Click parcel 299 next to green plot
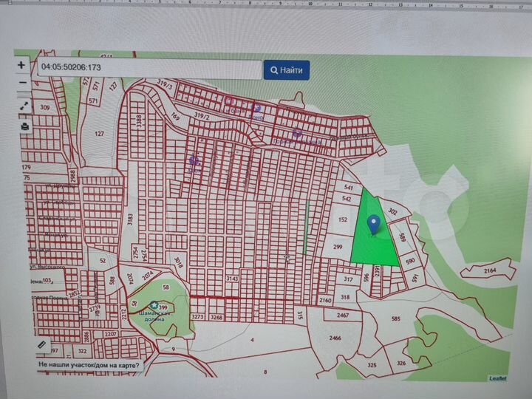Screen dimensions: 532x399 (337, 248)
